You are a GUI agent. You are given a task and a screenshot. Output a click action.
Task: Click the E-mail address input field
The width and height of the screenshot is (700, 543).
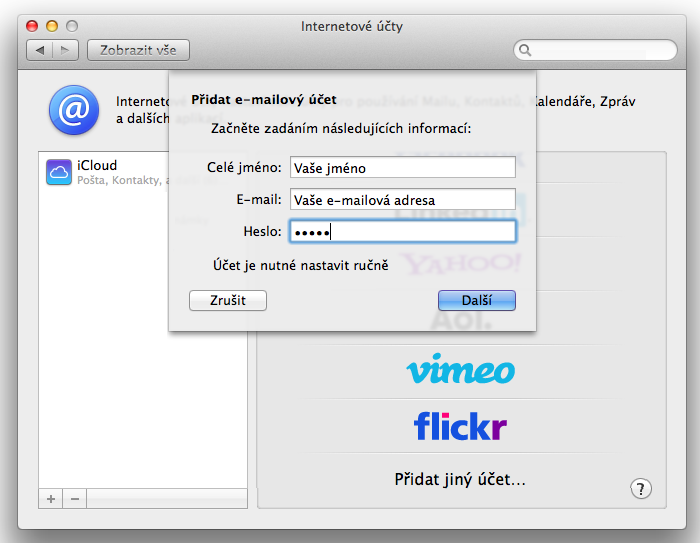[x=403, y=200]
